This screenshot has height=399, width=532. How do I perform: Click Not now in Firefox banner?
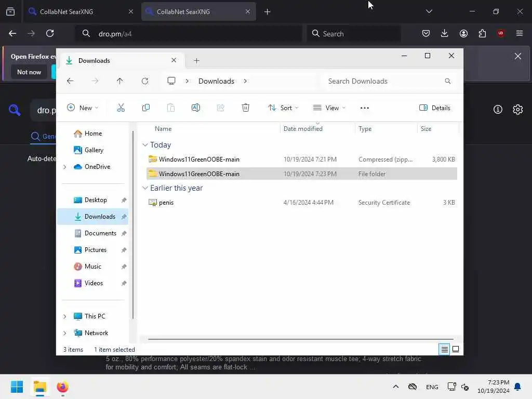(29, 72)
